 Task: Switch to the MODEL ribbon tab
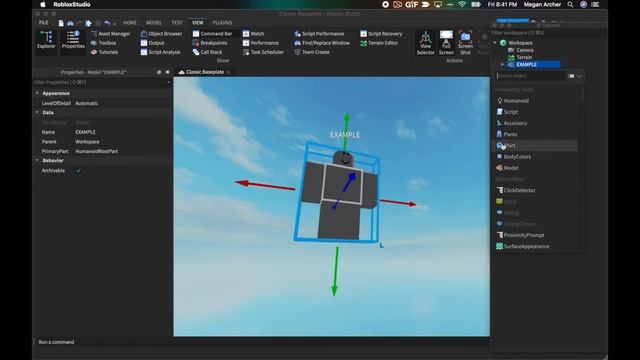[154, 23]
